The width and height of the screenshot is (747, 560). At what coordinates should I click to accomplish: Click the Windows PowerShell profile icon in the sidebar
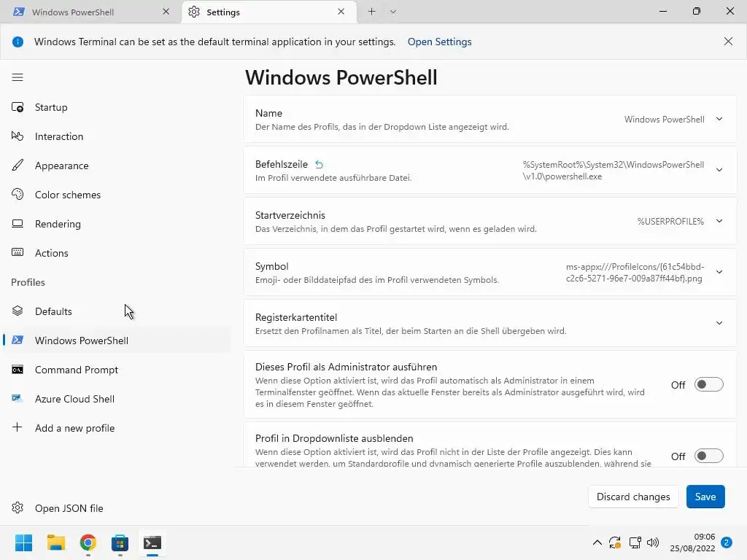pos(18,340)
